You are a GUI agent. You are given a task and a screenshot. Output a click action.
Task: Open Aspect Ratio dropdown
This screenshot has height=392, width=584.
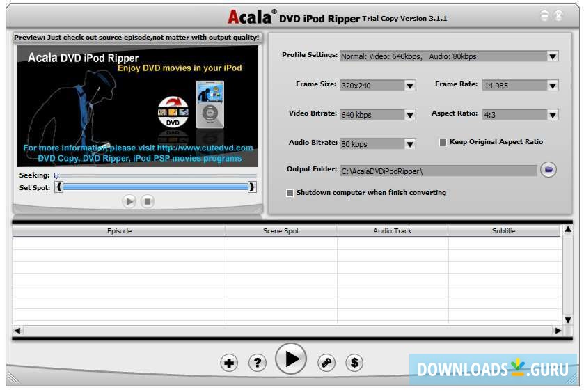(x=553, y=115)
